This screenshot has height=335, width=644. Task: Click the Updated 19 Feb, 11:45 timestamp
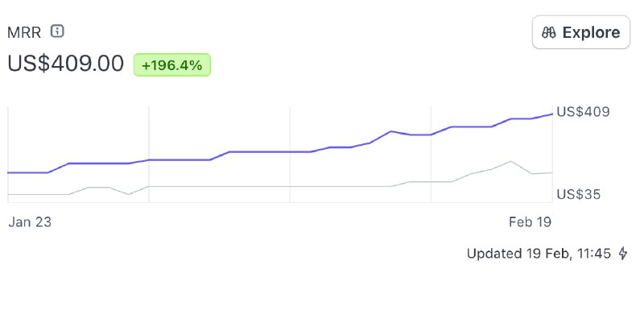click(539, 253)
